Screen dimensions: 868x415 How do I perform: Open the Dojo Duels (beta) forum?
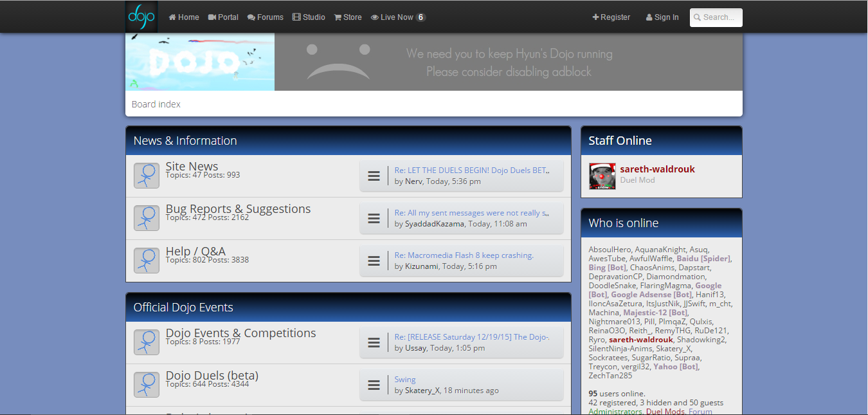click(x=212, y=375)
